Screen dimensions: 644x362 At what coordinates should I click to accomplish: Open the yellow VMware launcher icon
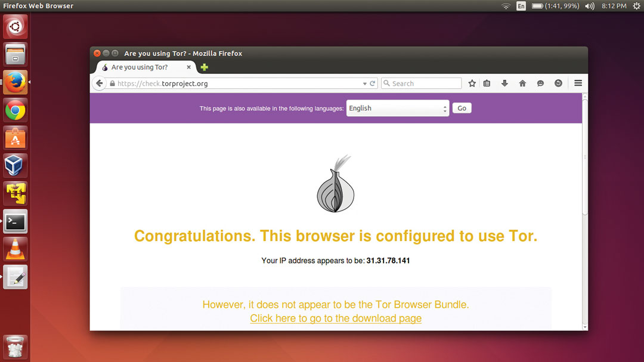(15, 194)
